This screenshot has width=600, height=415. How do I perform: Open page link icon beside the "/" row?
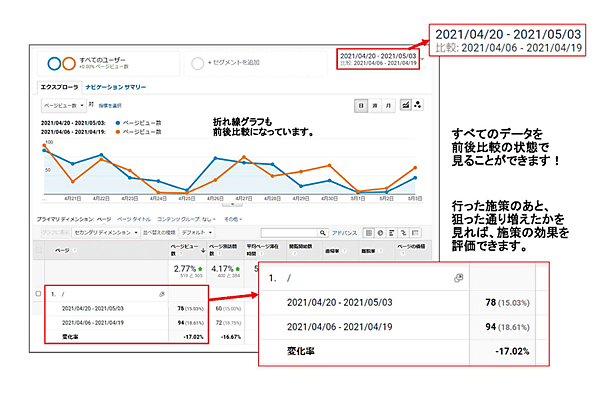tap(161, 294)
